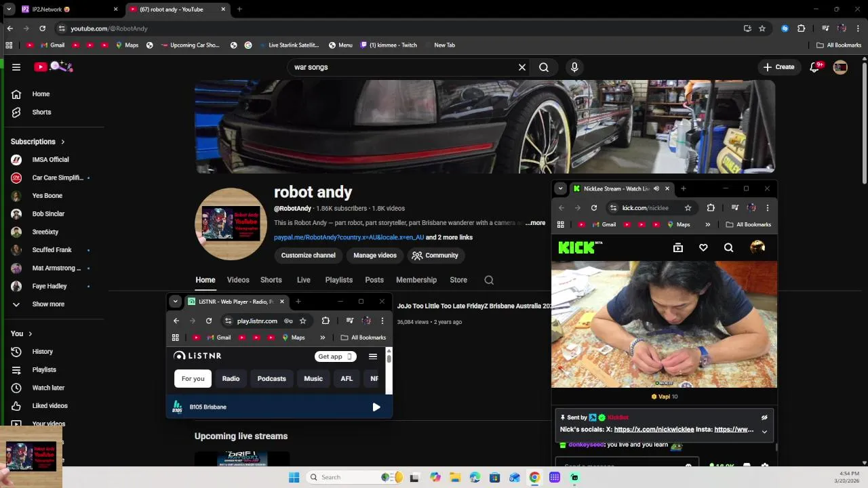Image resolution: width=868 pixels, height=488 pixels.
Task: Click the Customize channel button
Action: (x=309, y=256)
